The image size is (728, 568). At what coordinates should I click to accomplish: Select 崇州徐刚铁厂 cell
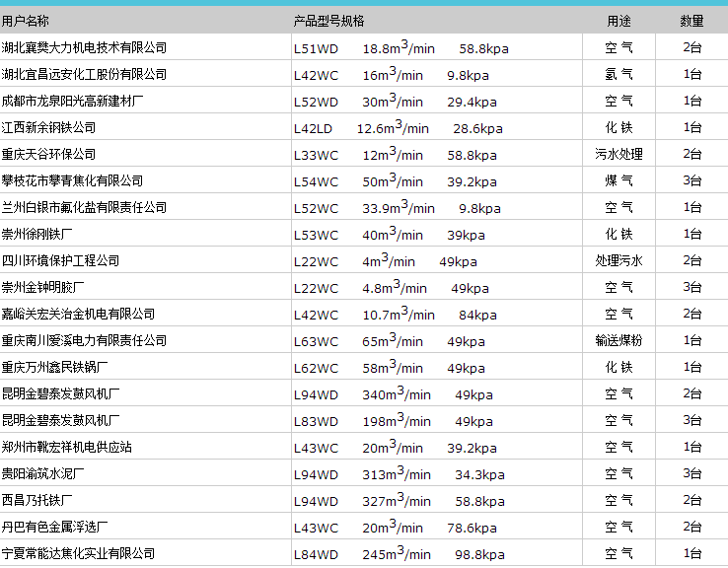coord(37,234)
